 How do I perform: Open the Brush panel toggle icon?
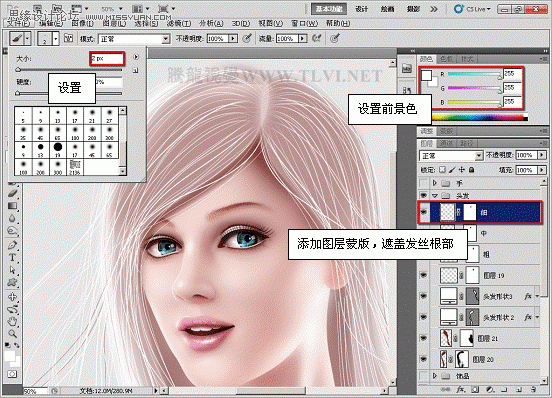click(x=69, y=38)
